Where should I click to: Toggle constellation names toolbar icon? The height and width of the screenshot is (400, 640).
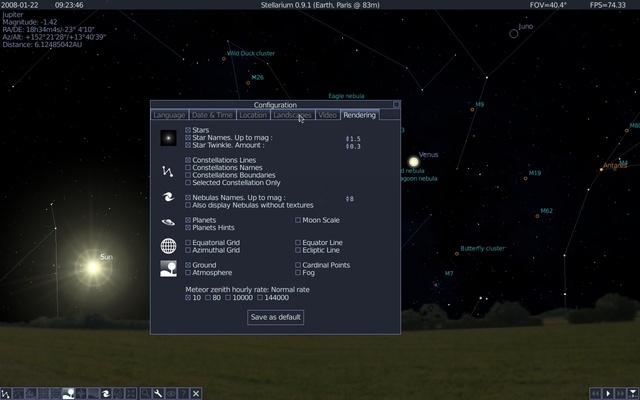[18, 393]
